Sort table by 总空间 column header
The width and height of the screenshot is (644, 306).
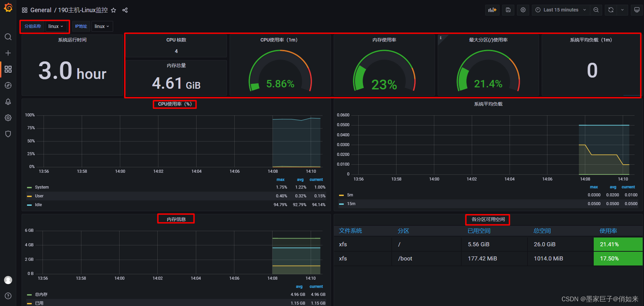point(542,231)
